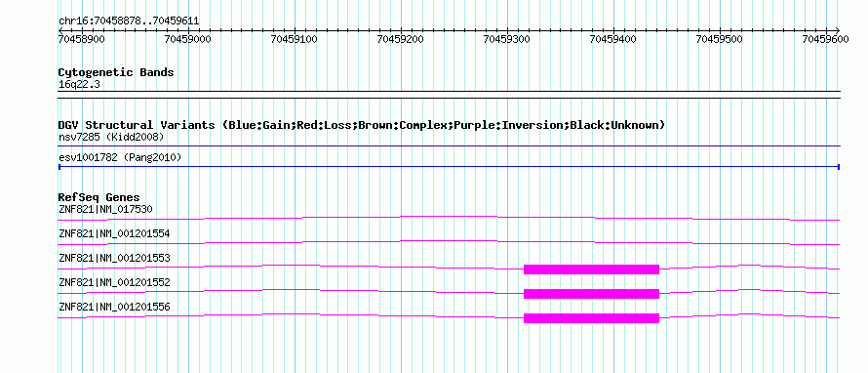Viewport: 868px width, 373px height.
Task: Click the NM_001201552 magenta exon block
Action: pyautogui.click(x=591, y=294)
